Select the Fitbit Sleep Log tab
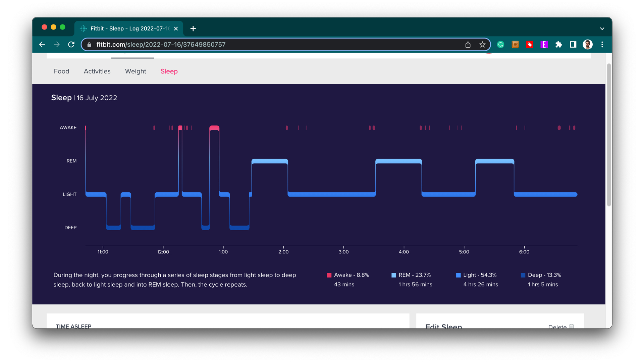644x362 pixels. click(x=129, y=28)
